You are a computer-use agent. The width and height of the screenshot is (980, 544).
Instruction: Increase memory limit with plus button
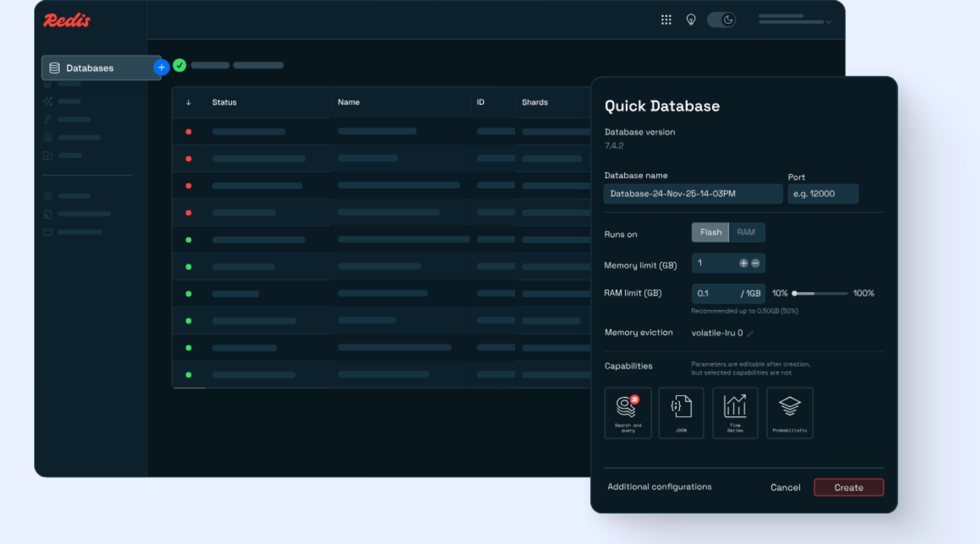tap(743, 263)
